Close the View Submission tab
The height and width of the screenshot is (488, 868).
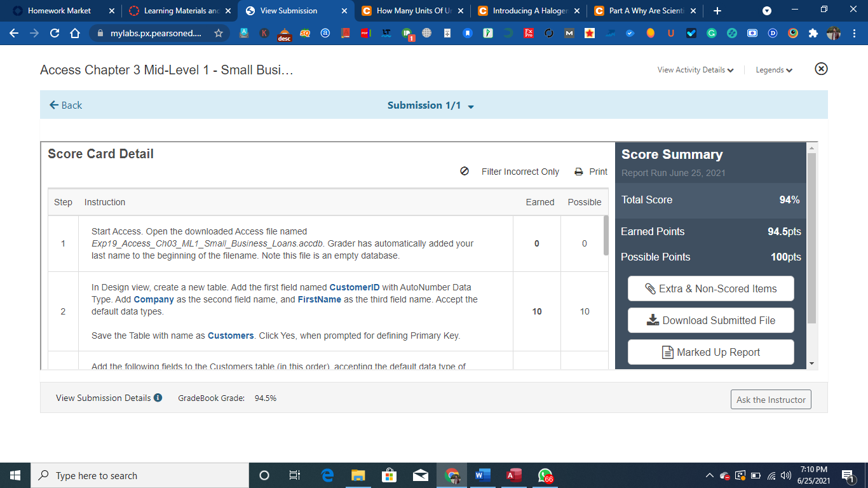pyautogui.click(x=344, y=11)
